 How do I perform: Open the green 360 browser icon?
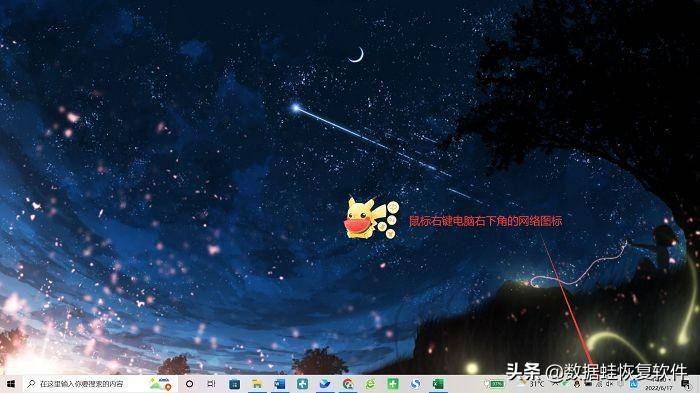click(370, 384)
